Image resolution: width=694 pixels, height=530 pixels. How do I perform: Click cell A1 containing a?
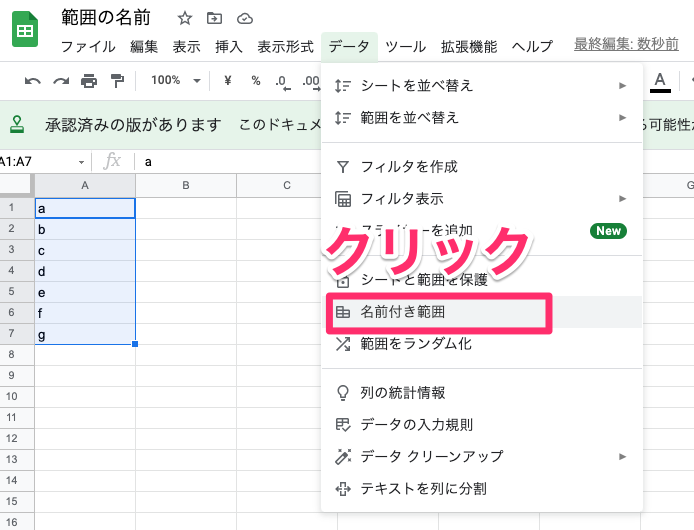(85, 209)
